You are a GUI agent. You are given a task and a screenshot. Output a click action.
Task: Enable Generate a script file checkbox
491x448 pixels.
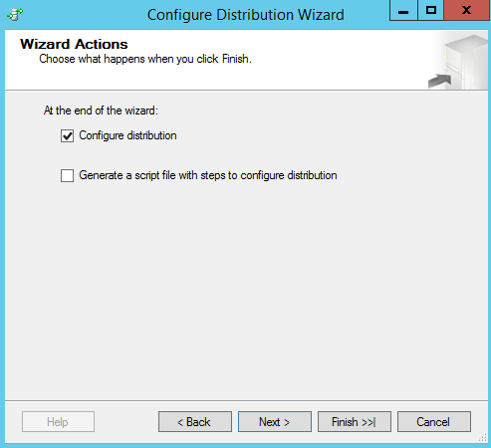coord(67,175)
